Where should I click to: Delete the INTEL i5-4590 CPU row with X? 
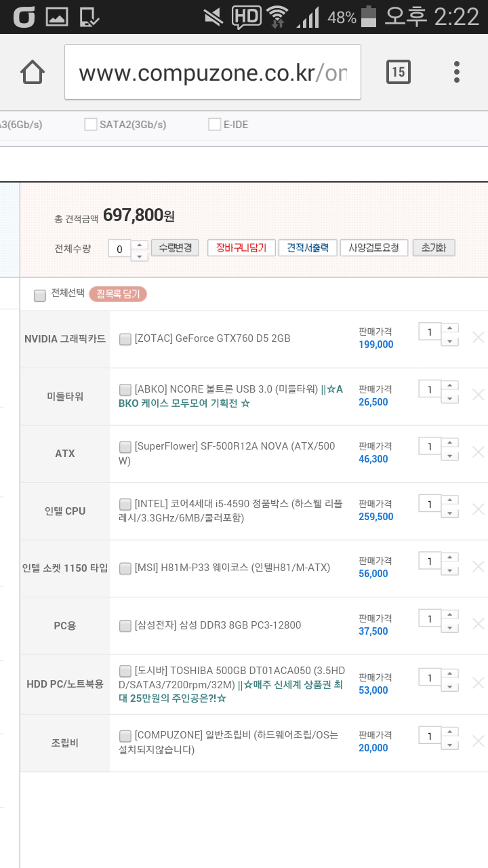click(x=478, y=509)
